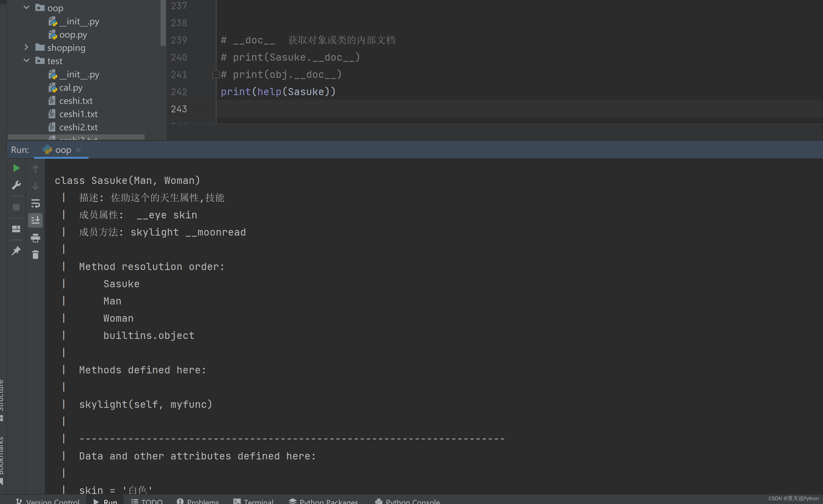Open __init__.py under test folder
823x504 pixels.
pos(79,74)
